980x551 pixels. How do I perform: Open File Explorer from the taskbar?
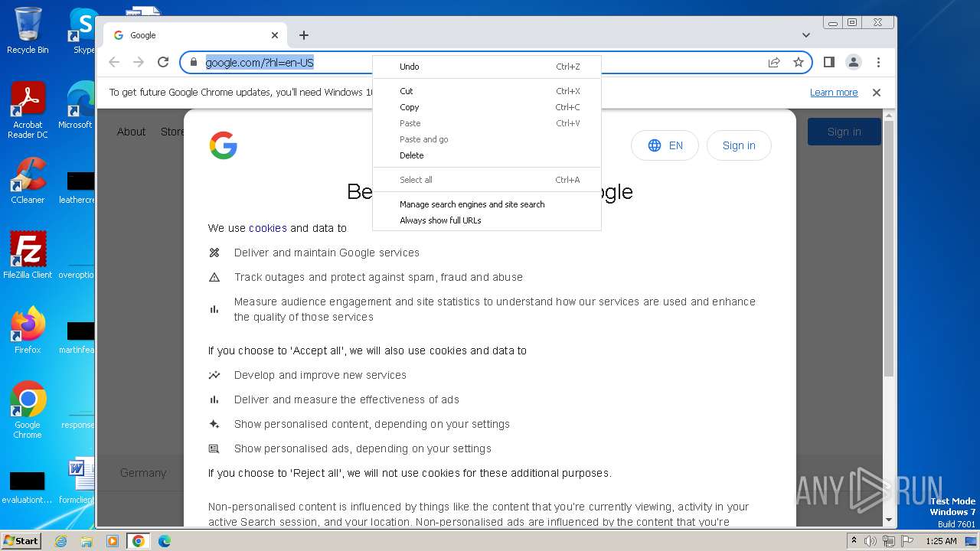click(x=87, y=541)
